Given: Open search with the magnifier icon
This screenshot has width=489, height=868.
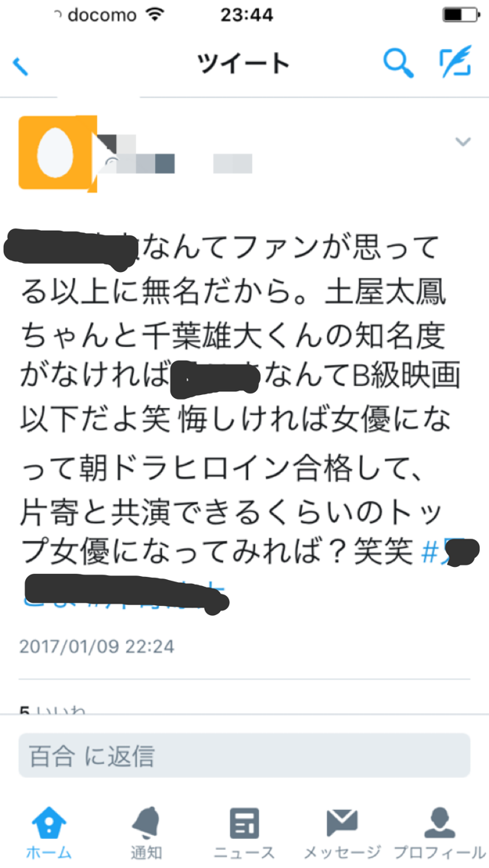Looking at the screenshot, I should [398, 63].
